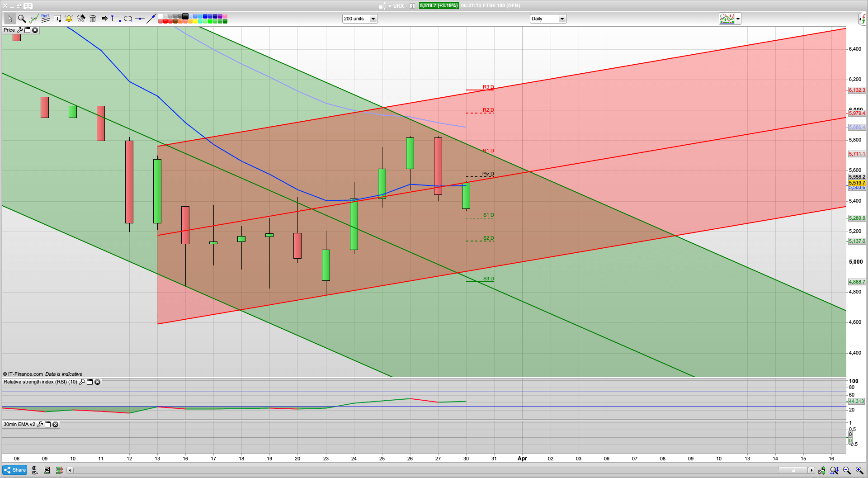Click the scrollbar left arrow at bottom

click(70, 470)
